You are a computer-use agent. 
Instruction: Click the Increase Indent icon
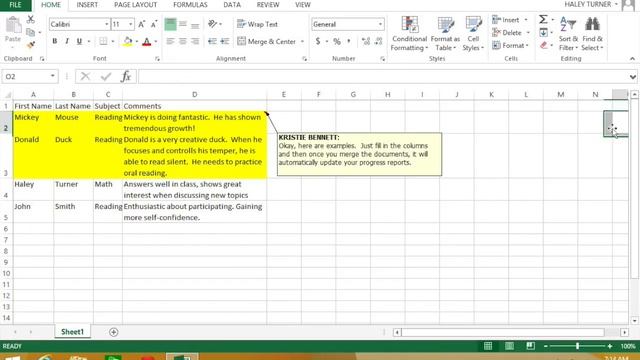click(225, 41)
